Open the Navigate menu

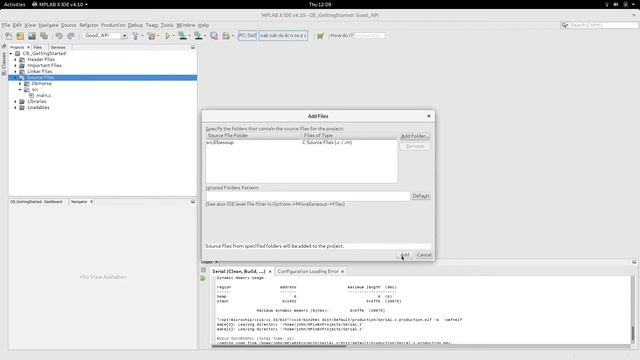[48, 25]
